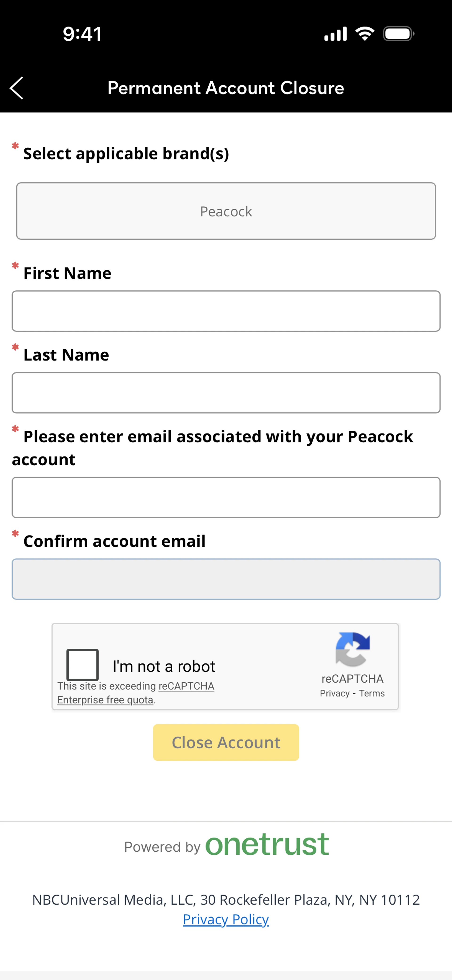The image size is (452, 980).
Task: Click the reCAPTCHA Privacy link
Action: click(x=335, y=693)
